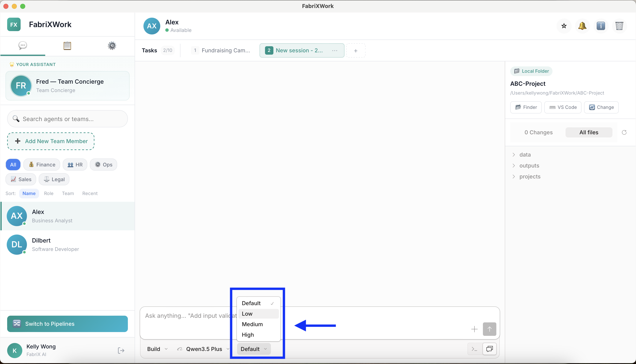Click the trash bin icon
636x364 pixels.
pyautogui.click(x=619, y=26)
